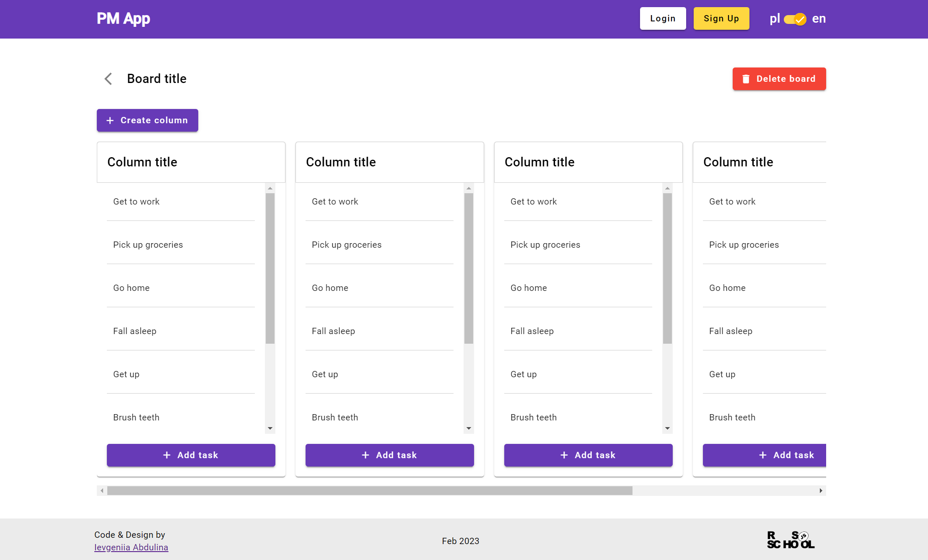Click right arrow of horizontal board scrollbar

pos(821,490)
